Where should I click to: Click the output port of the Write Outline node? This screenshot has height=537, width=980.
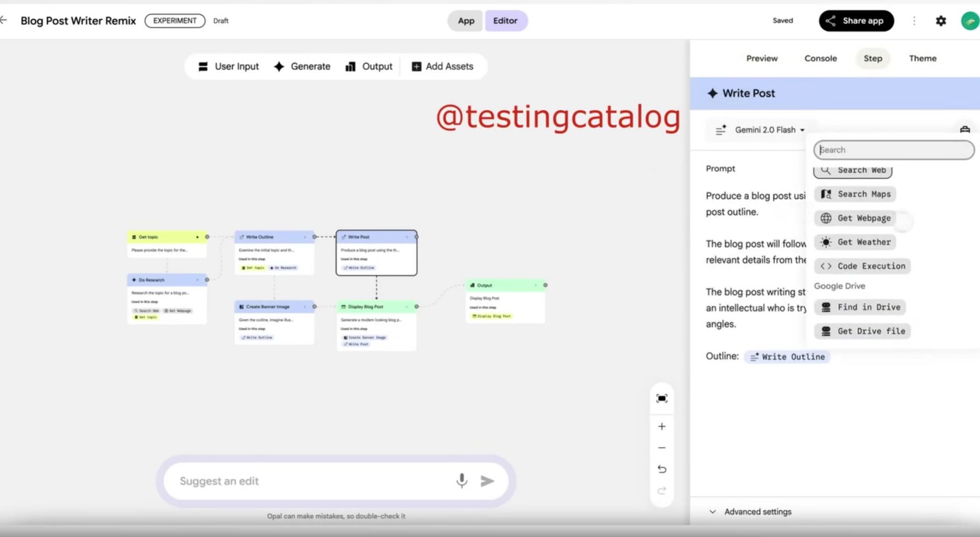pos(314,237)
